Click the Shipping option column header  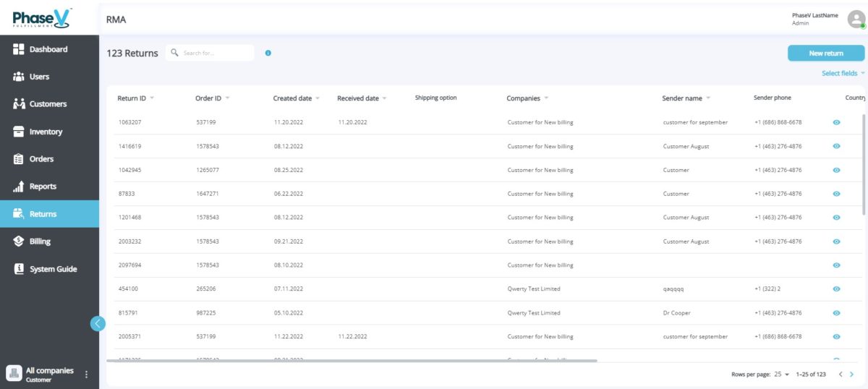435,98
